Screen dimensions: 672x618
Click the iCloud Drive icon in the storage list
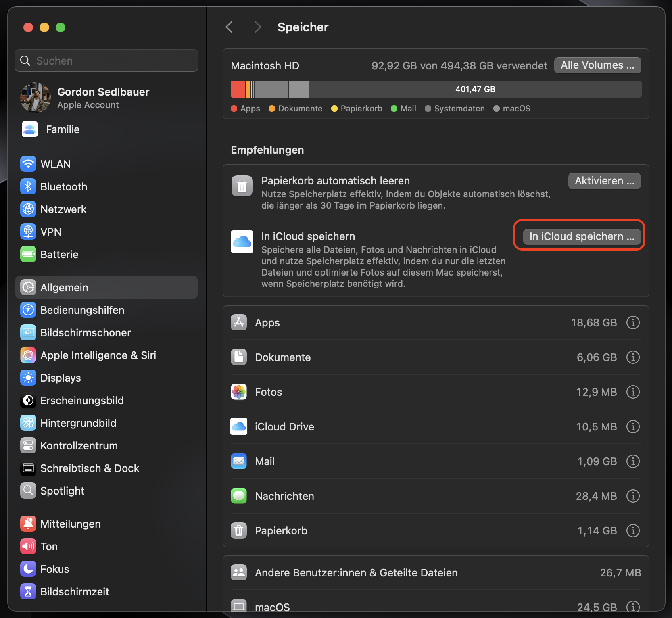click(238, 426)
